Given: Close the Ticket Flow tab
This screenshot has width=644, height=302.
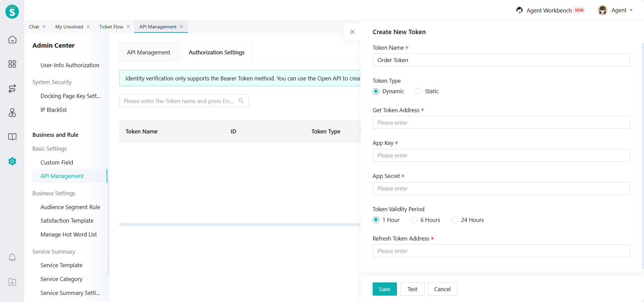Looking at the screenshot, I should point(128,27).
